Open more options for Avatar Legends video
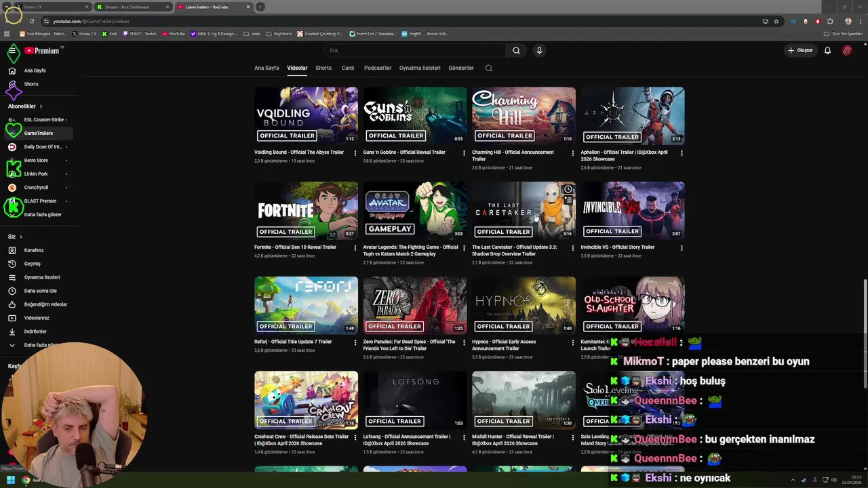Screen dimensions: 868x488 (464, 248)
